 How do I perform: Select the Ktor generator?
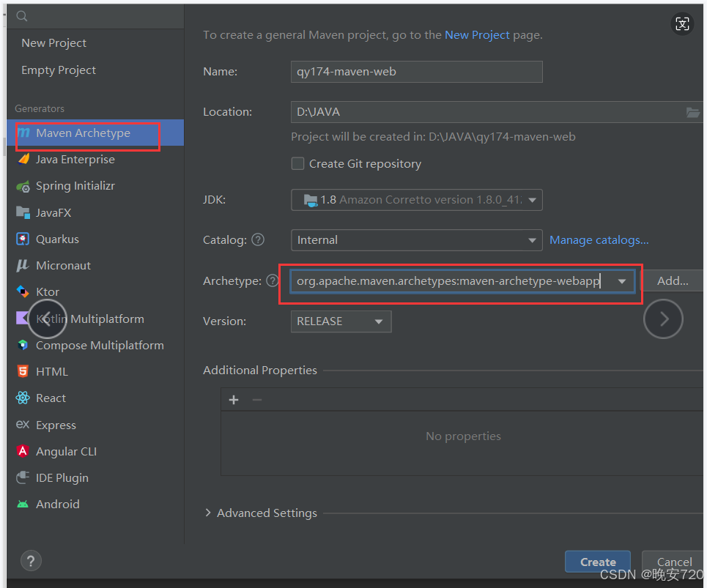click(48, 292)
